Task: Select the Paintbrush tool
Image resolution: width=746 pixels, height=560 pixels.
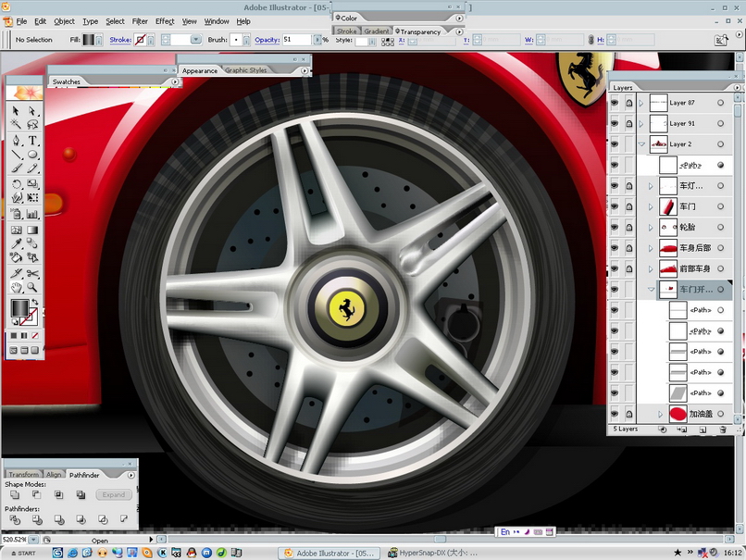Action: (x=16, y=168)
